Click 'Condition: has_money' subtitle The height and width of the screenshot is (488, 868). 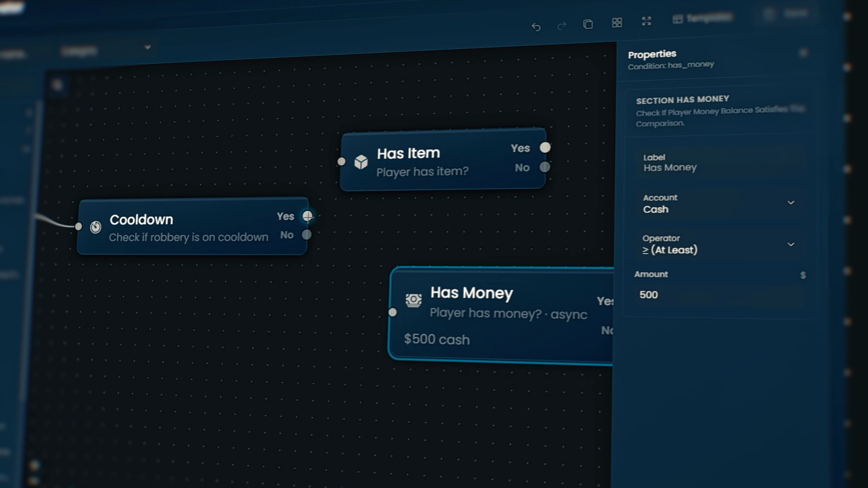(x=671, y=65)
